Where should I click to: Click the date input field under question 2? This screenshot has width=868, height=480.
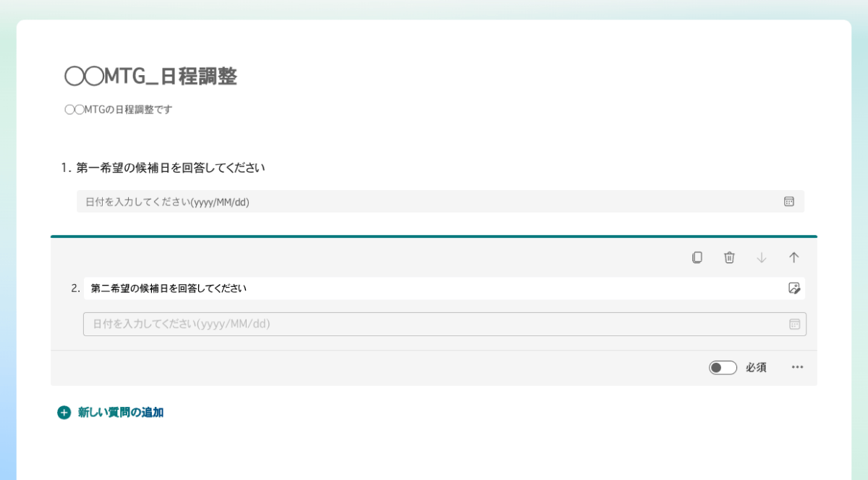(434, 325)
